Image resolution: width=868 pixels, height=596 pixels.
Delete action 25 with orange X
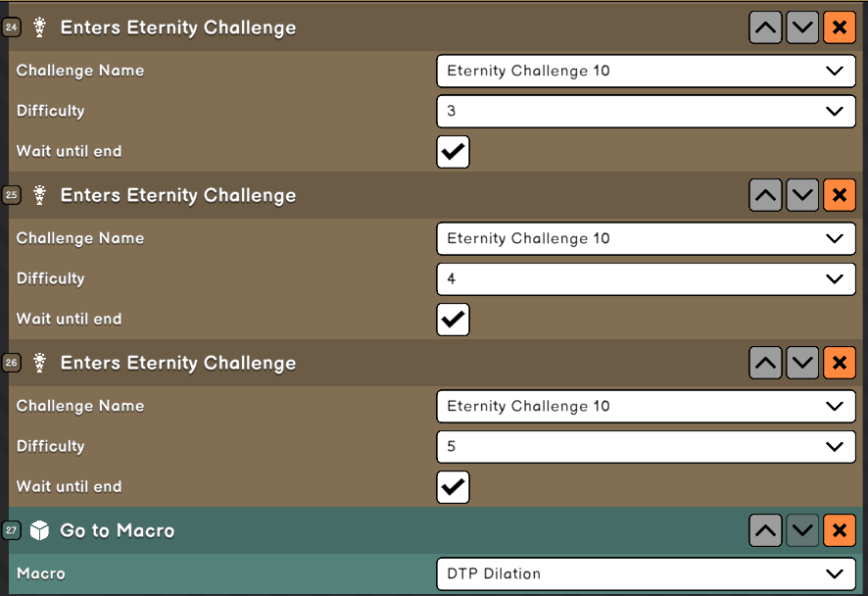839,196
